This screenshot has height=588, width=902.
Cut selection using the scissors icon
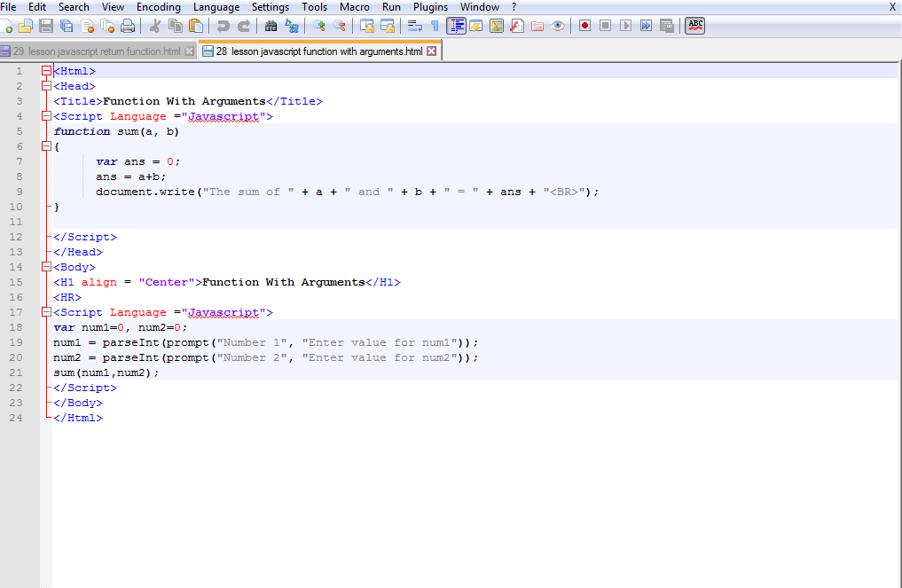click(154, 26)
